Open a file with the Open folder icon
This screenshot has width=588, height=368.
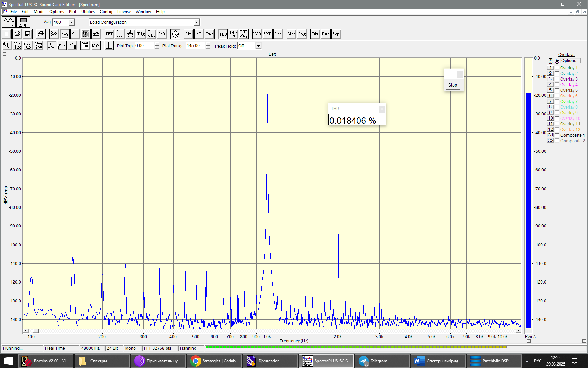pos(17,34)
